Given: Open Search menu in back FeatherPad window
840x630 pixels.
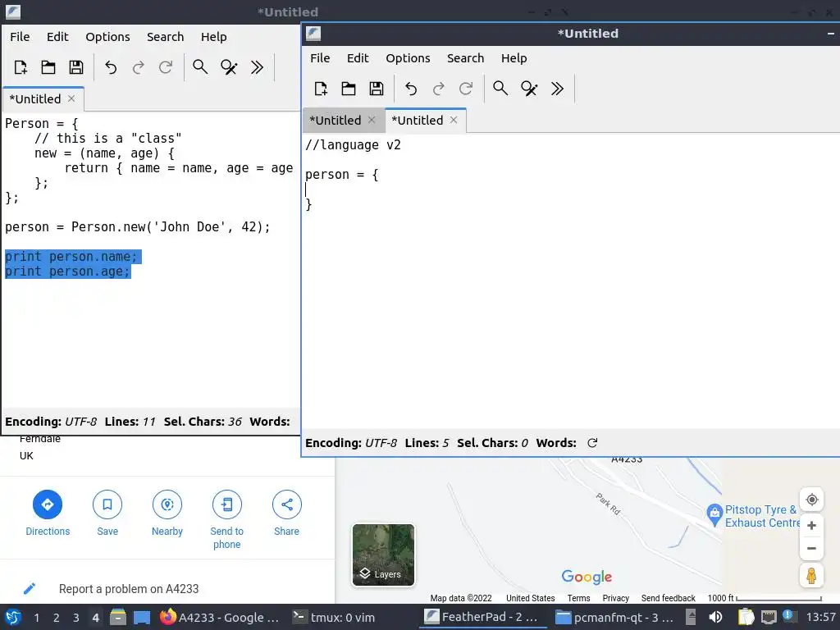Looking at the screenshot, I should pyautogui.click(x=166, y=36).
